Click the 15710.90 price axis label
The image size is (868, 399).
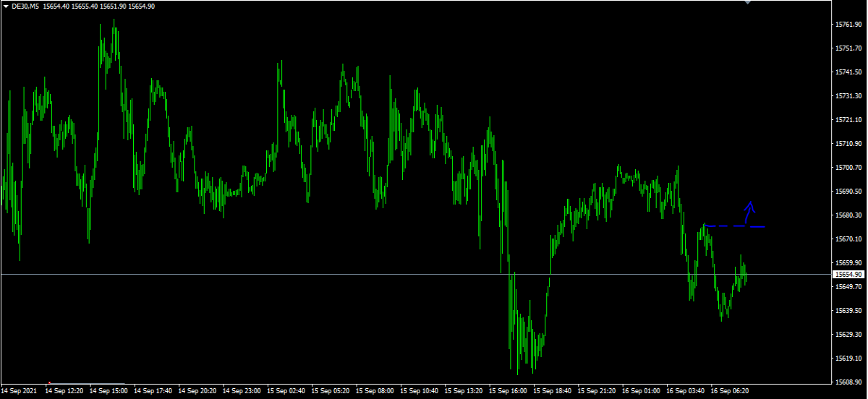(x=848, y=144)
